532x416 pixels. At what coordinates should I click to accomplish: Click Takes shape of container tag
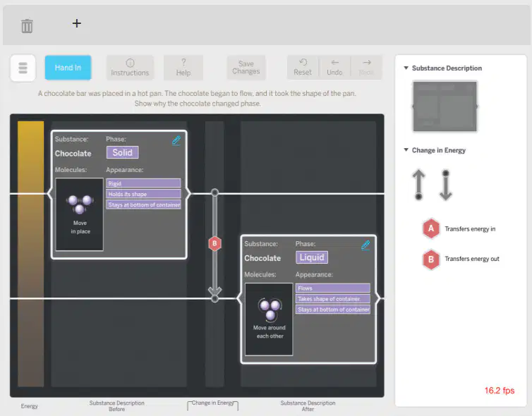point(332,299)
